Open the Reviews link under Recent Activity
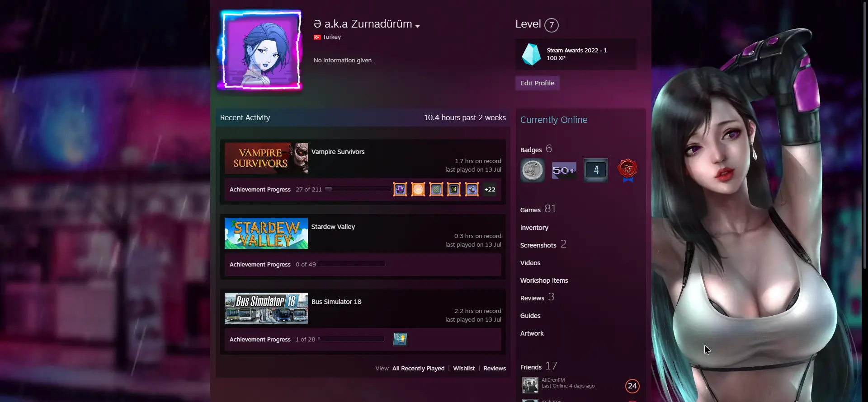The height and width of the screenshot is (402, 868). click(495, 369)
